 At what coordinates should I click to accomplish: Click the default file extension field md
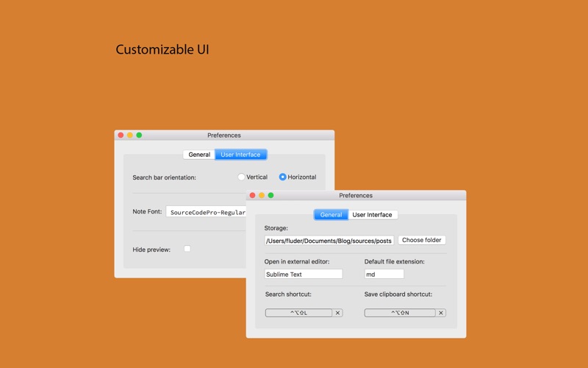point(384,274)
